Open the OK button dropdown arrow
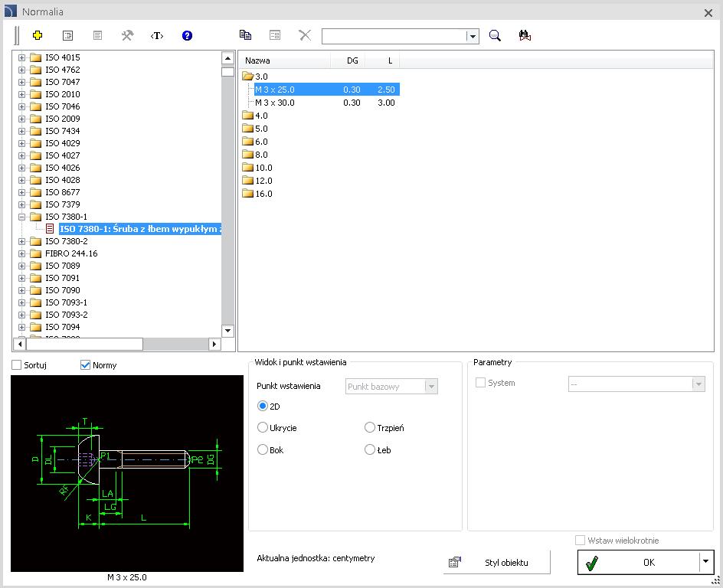Screen dimensions: 723x588 705,562
